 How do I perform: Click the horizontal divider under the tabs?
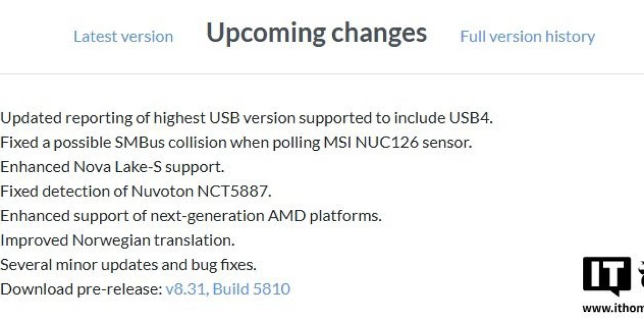(322, 74)
